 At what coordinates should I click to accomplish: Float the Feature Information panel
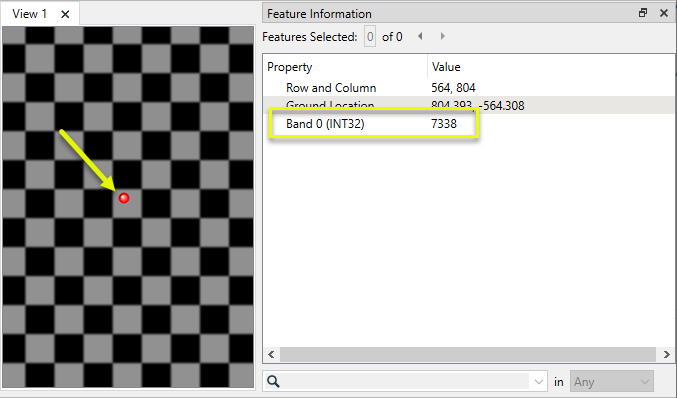pyautogui.click(x=643, y=13)
